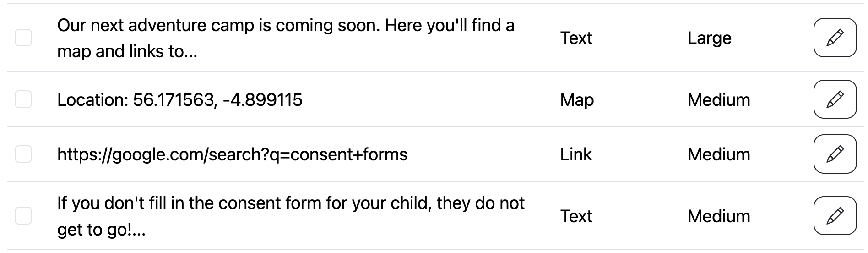Click "Medium" size in the Map row
The width and height of the screenshot is (868, 253).
pos(719,100)
